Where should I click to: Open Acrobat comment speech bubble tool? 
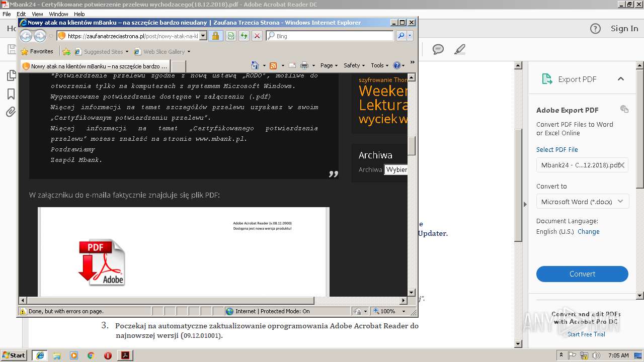(x=438, y=49)
